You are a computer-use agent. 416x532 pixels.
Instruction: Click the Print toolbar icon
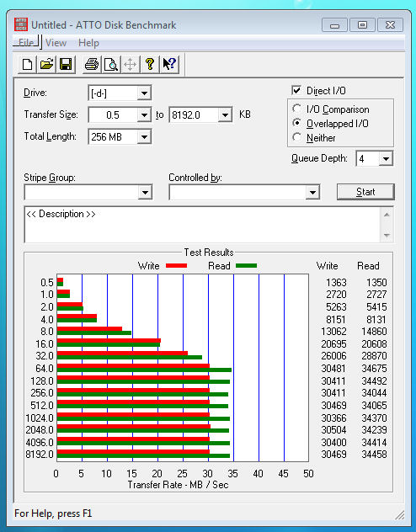pos(92,64)
